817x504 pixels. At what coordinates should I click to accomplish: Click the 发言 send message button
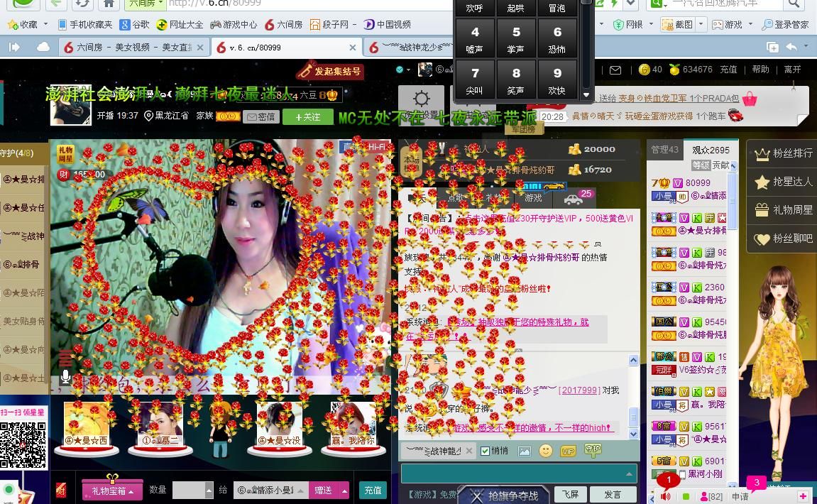click(x=613, y=494)
